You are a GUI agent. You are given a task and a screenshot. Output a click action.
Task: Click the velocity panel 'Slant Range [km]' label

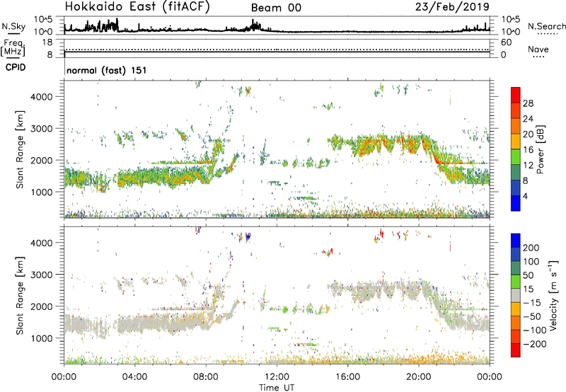point(20,296)
